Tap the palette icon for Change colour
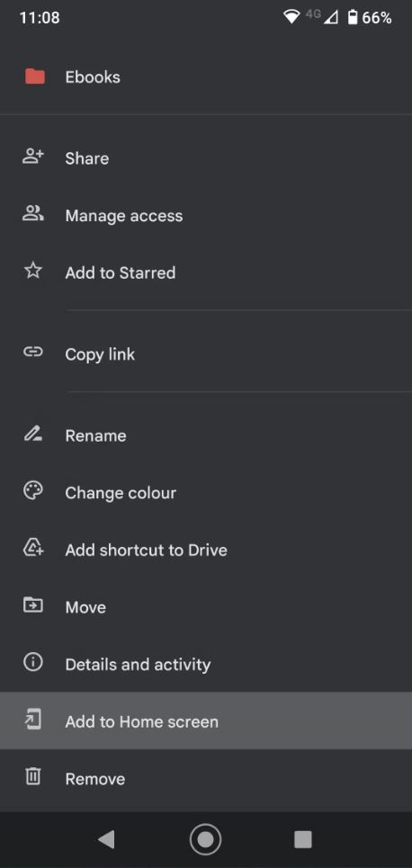This screenshot has width=412, height=868. (33, 492)
